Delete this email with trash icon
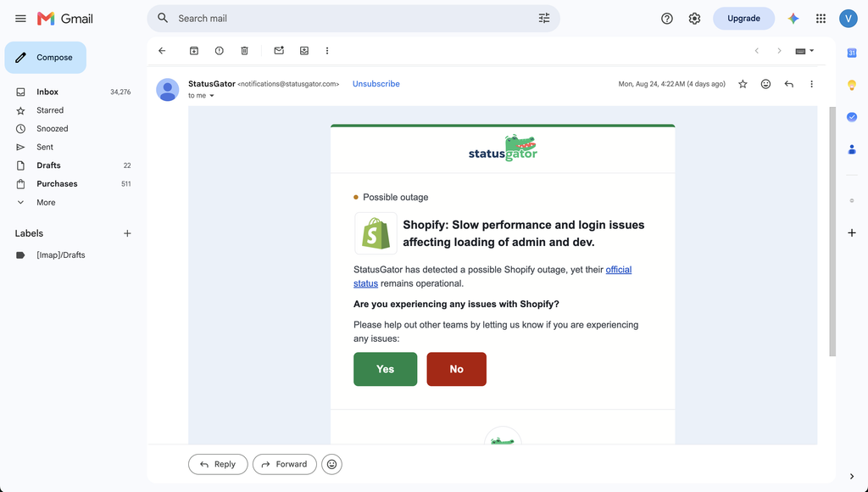The image size is (868, 492). [244, 51]
